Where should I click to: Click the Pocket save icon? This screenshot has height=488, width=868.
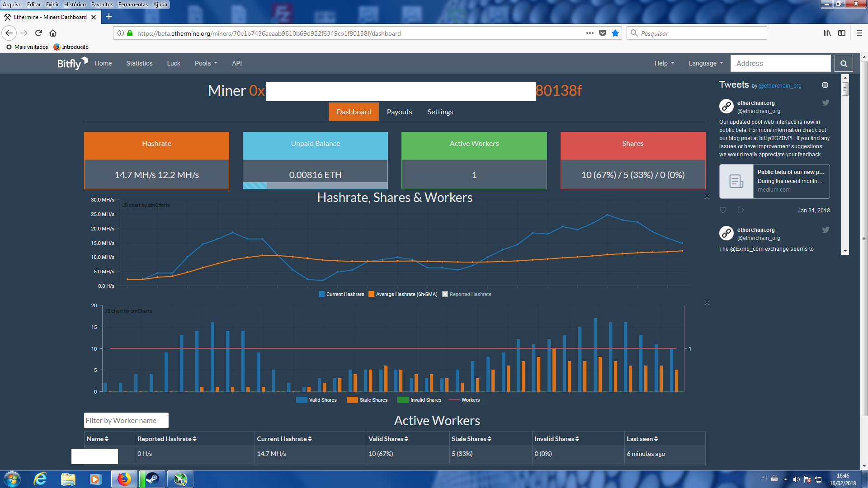tap(602, 33)
